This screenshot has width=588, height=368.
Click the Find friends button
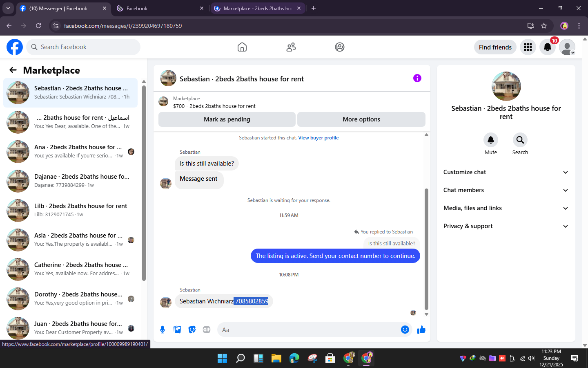(495, 47)
